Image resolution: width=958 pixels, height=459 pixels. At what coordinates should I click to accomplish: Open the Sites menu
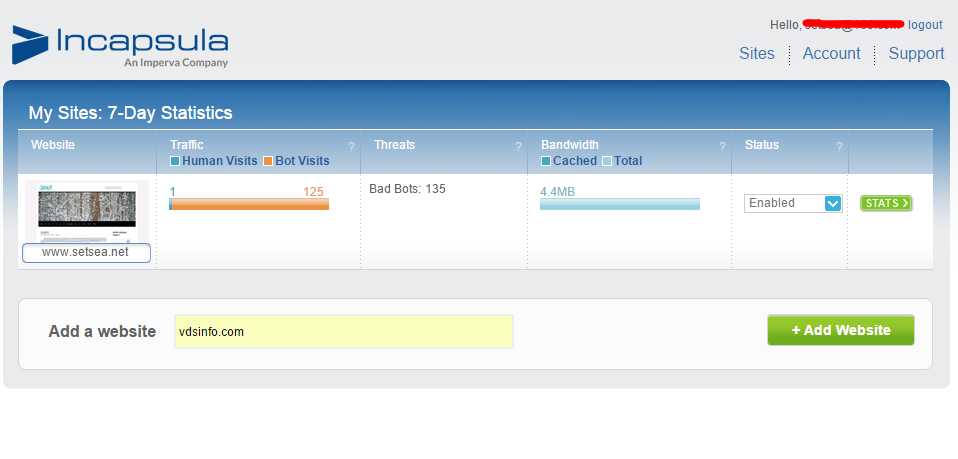(x=756, y=54)
